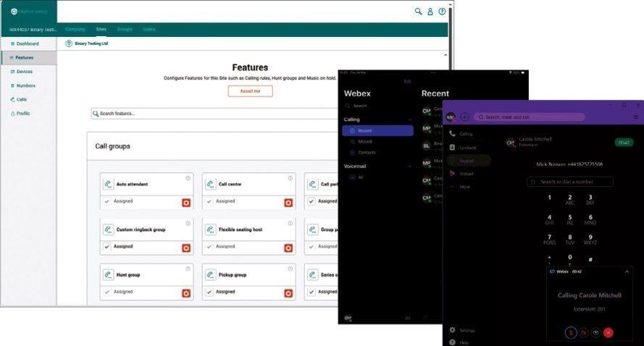Open the user account icon in portal header
The image size is (644, 346).
tap(430, 12)
